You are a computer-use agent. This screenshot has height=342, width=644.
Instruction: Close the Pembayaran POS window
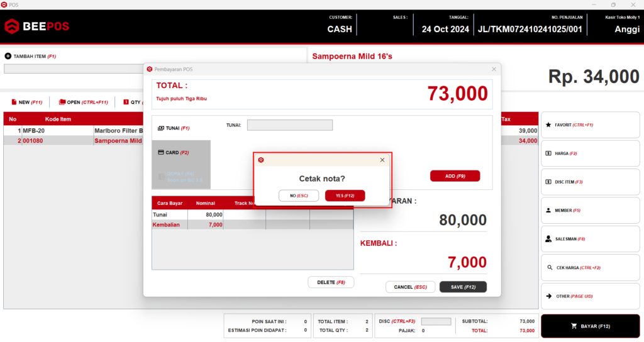pyautogui.click(x=494, y=69)
